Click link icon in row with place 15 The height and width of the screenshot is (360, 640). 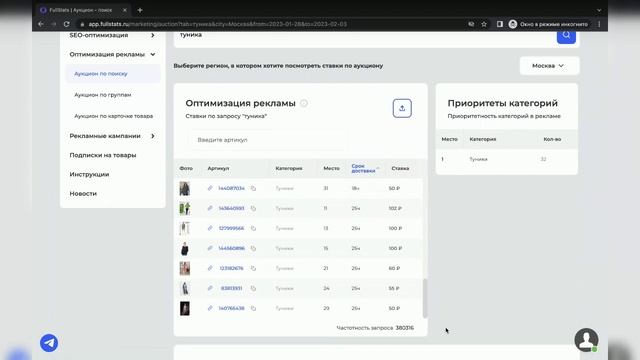pos(210,248)
